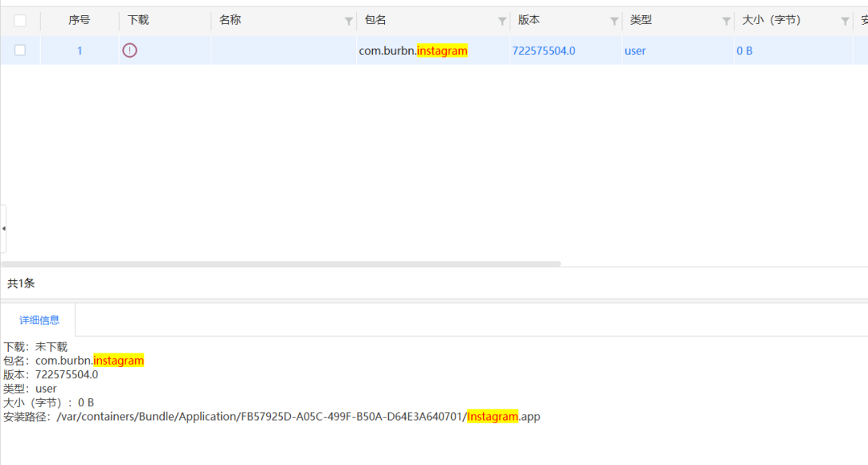This screenshot has height=465, width=868.
Task: Open the filter icon for 大小（字节） column
Action: pos(845,21)
